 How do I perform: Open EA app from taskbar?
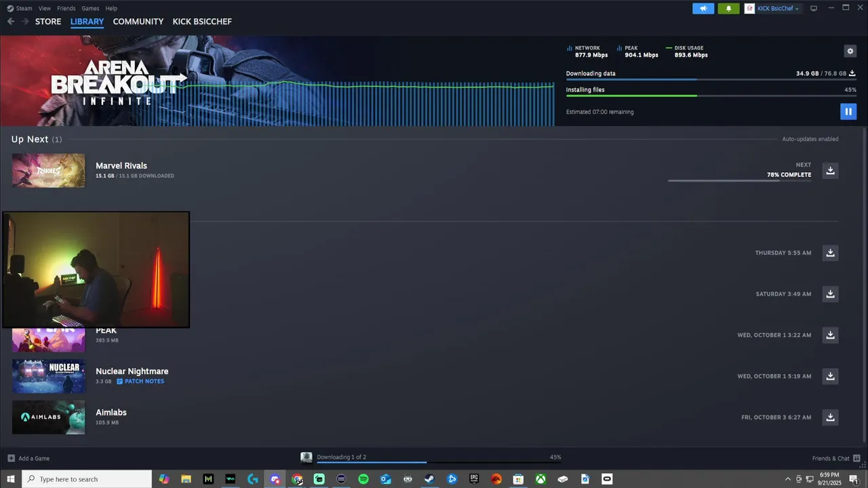pos(496,479)
